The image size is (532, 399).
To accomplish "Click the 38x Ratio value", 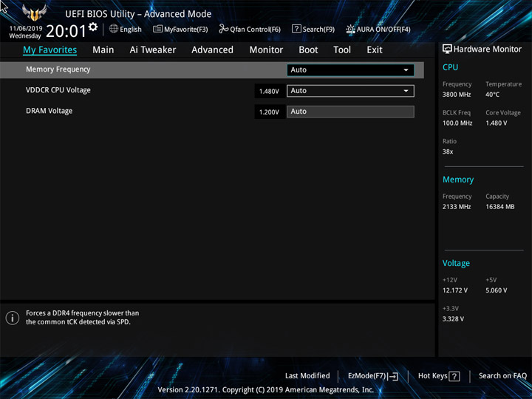I will point(448,151).
